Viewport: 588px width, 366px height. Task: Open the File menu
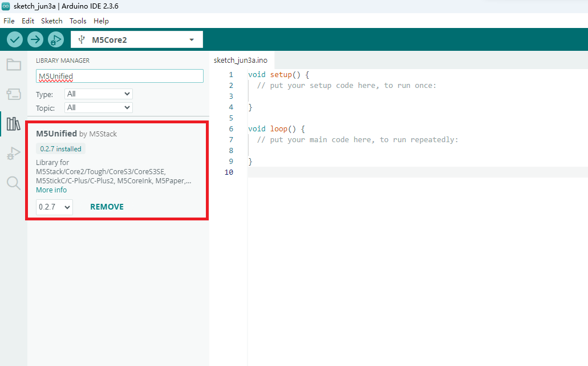(x=9, y=21)
